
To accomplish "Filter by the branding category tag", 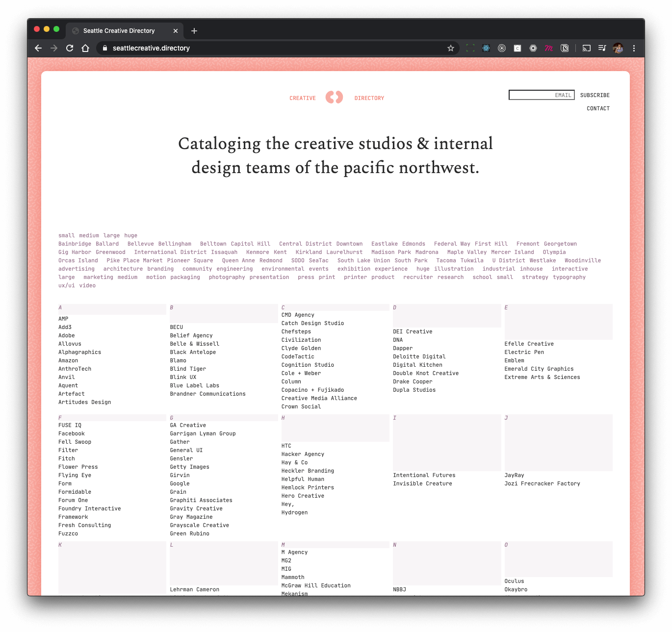I will click(160, 269).
